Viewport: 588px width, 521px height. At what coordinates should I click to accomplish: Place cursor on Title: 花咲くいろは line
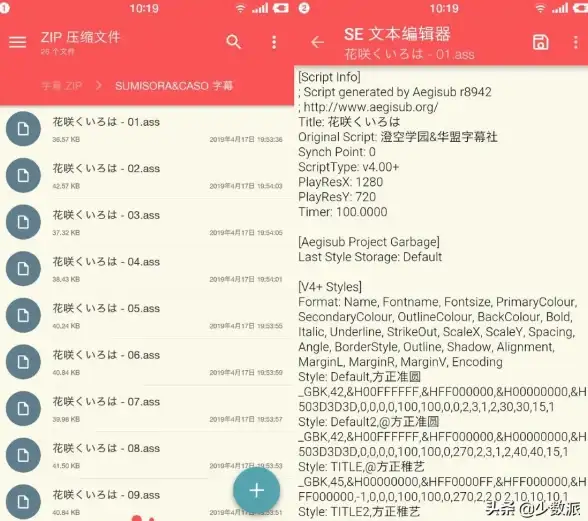coord(349,122)
